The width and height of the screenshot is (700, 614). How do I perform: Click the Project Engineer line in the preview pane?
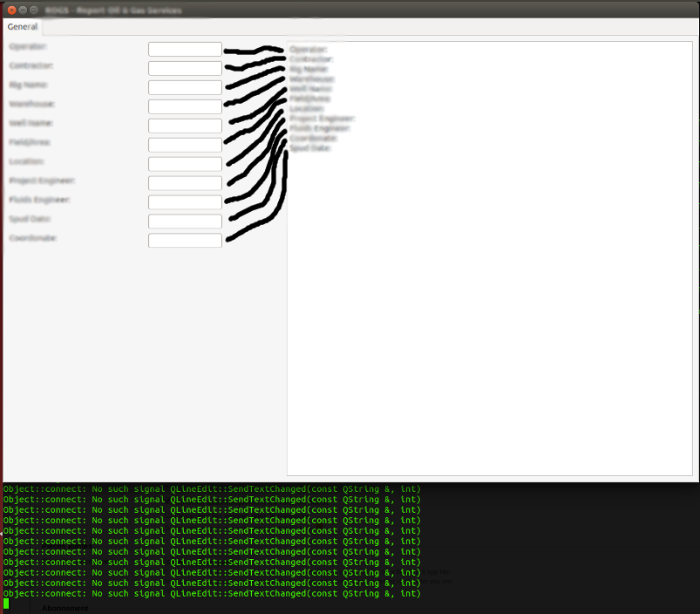coord(323,119)
